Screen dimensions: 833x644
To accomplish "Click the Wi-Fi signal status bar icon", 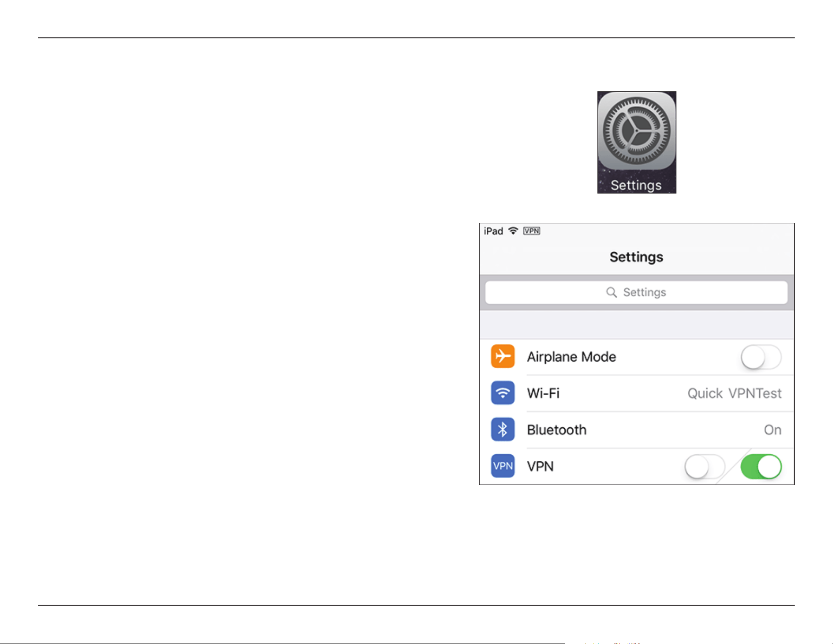I will tap(513, 231).
